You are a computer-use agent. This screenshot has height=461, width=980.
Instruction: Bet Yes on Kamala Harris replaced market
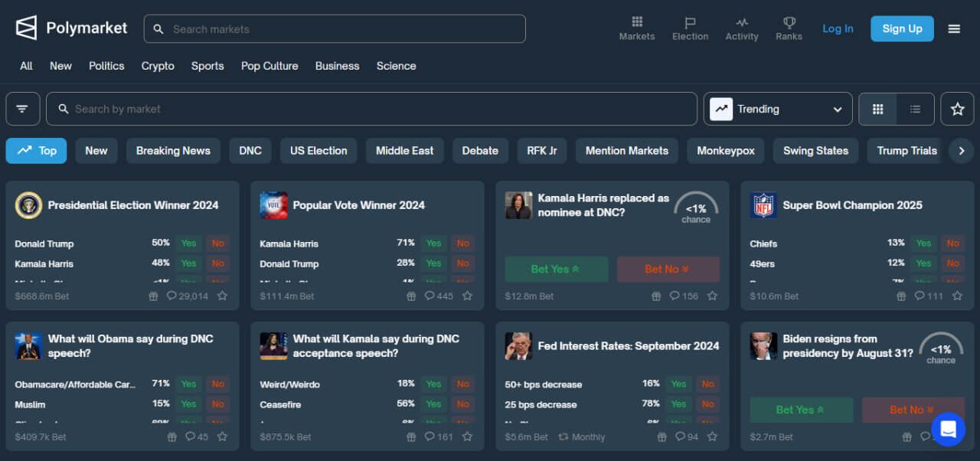[557, 269]
